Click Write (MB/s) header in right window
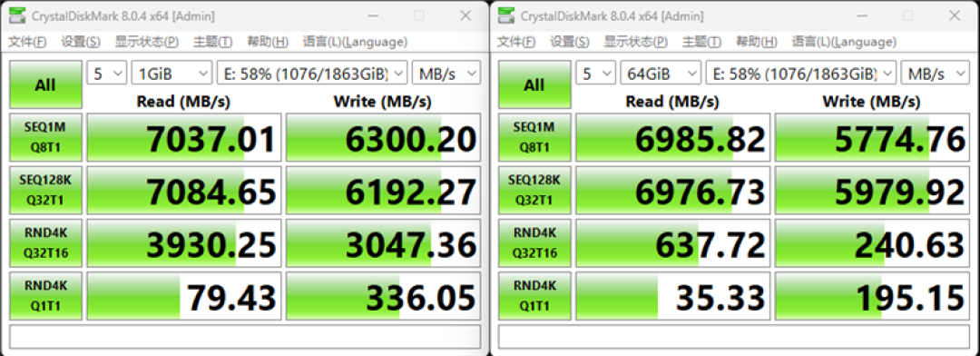Viewport: 980px width, 356px height. pos(871,101)
